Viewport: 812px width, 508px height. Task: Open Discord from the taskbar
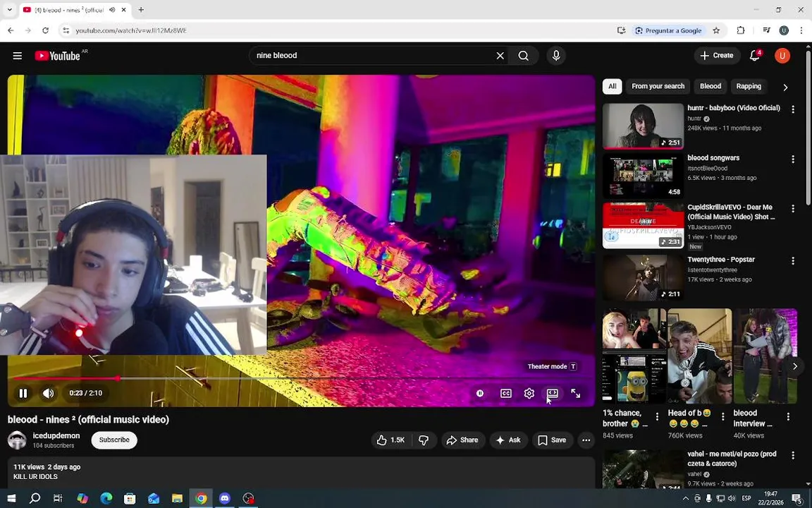[224, 498]
